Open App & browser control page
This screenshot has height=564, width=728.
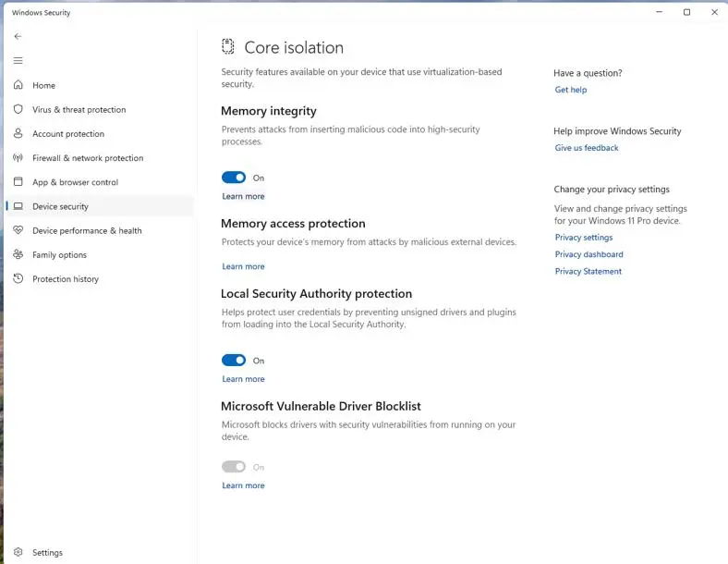tap(75, 182)
